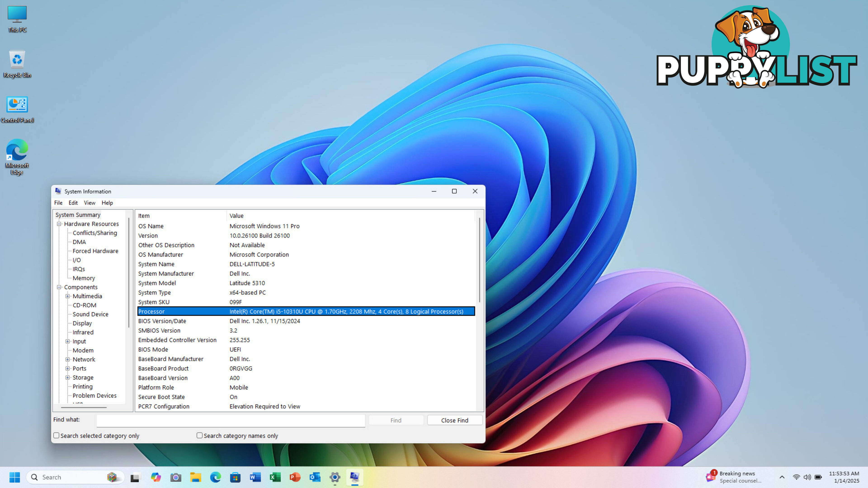
Task: Open Copilot from taskbar
Action: pyautogui.click(x=156, y=477)
